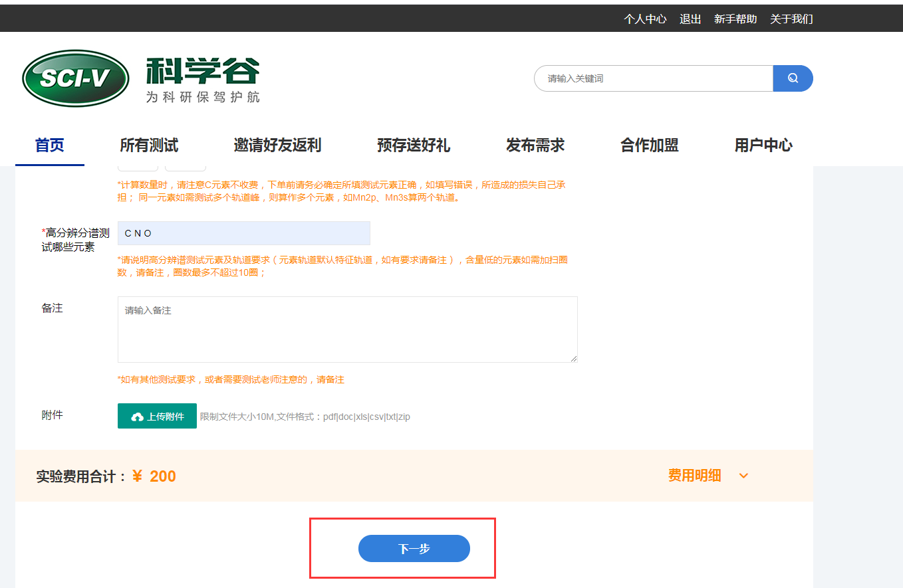Click into the 备注 text area
The image size is (903, 588).
(x=347, y=330)
